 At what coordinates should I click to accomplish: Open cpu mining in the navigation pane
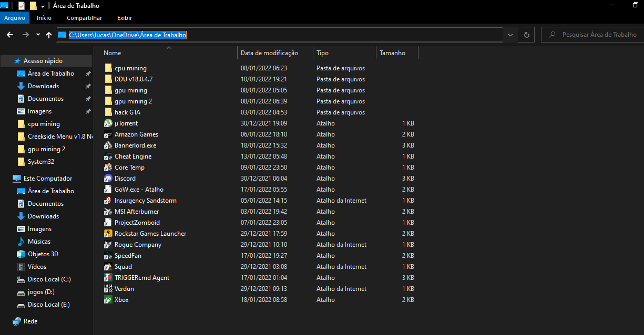pyautogui.click(x=44, y=124)
